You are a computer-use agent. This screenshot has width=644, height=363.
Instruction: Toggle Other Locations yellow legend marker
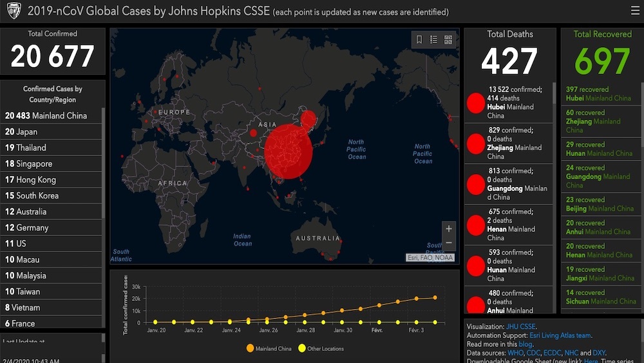coord(302,348)
